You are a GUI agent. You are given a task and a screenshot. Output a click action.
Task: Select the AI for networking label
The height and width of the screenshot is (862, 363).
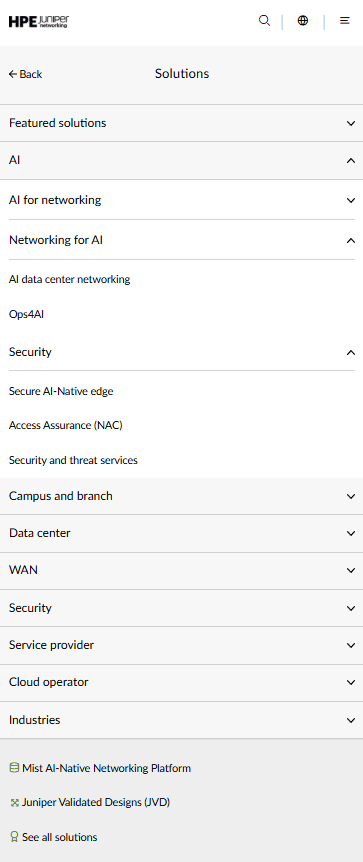click(x=55, y=200)
